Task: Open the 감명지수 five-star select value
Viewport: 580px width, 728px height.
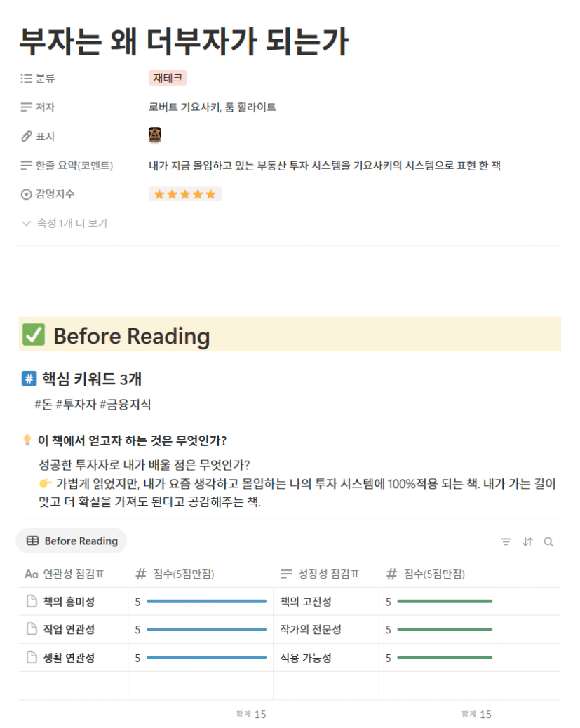Action: tap(185, 194)
